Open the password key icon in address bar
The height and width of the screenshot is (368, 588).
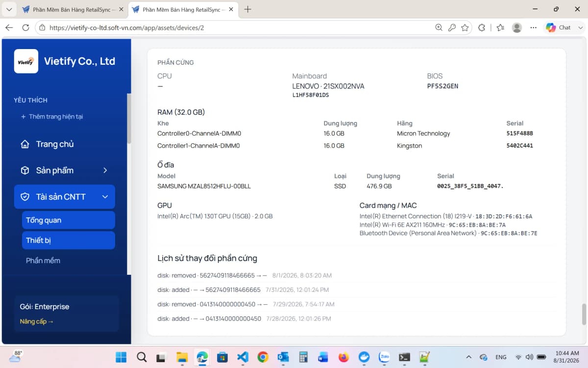(x=452, y=27)
